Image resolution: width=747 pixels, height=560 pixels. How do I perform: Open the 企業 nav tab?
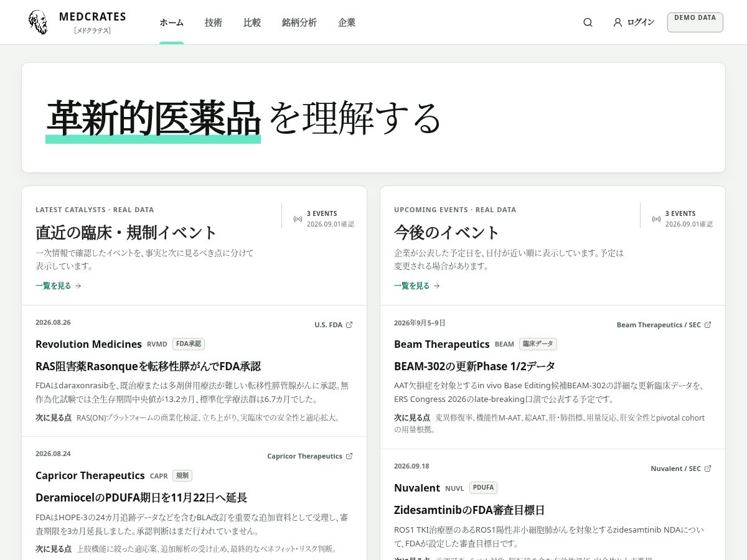click(x=347, y=22)
